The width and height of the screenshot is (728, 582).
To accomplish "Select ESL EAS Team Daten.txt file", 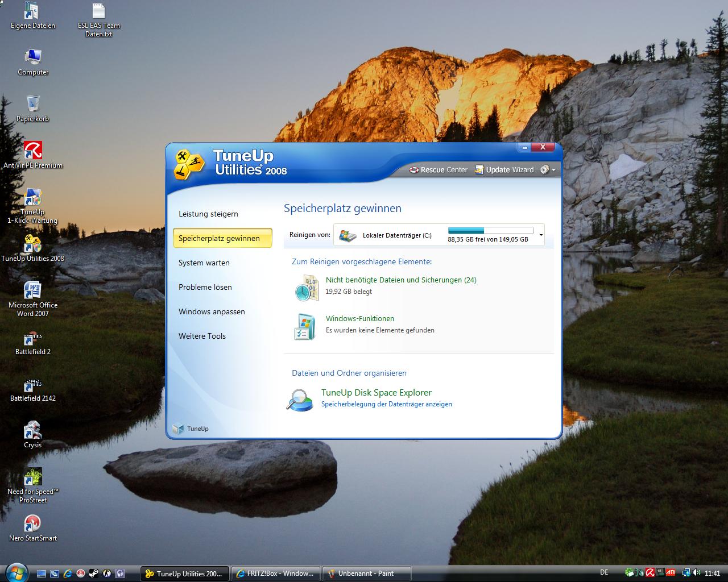I will 99,20.
